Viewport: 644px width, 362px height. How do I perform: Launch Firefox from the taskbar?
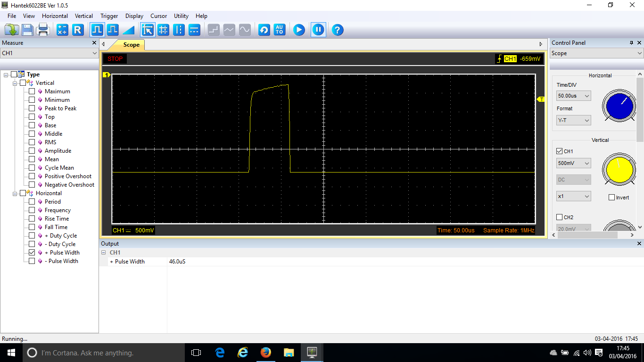coord(266,353)
